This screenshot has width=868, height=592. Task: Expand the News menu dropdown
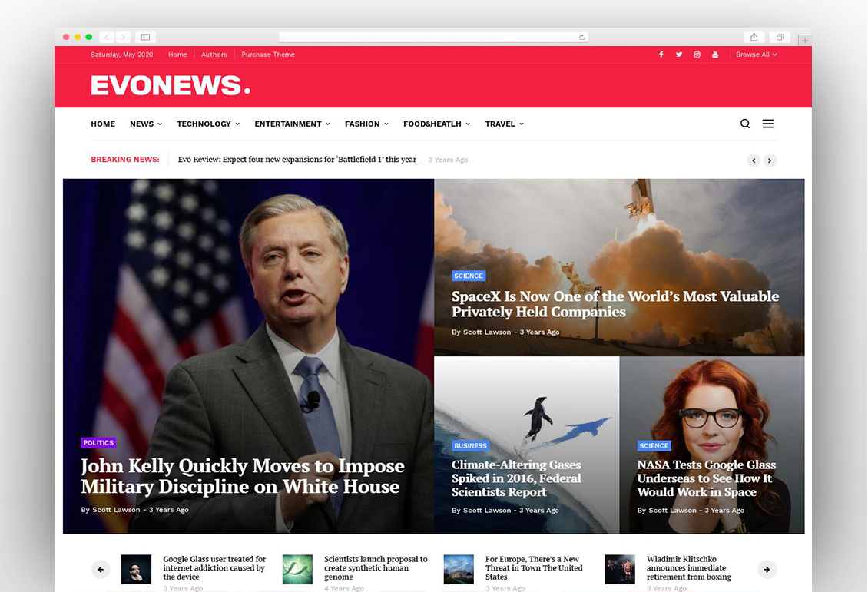(x=146, y=124)
